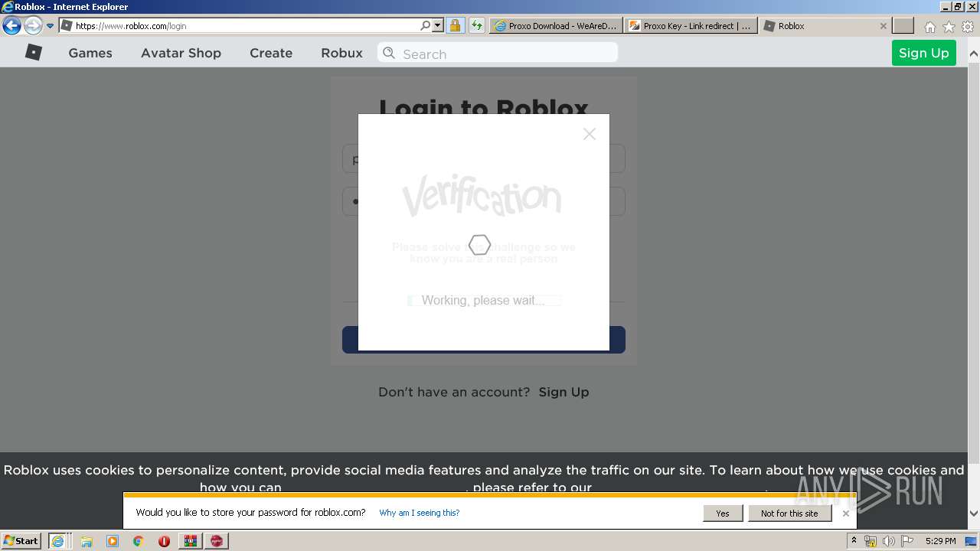The image size is (980, 551).
Task: Click Internet Explorer taskbar icon
Action: tap(59, 540)
